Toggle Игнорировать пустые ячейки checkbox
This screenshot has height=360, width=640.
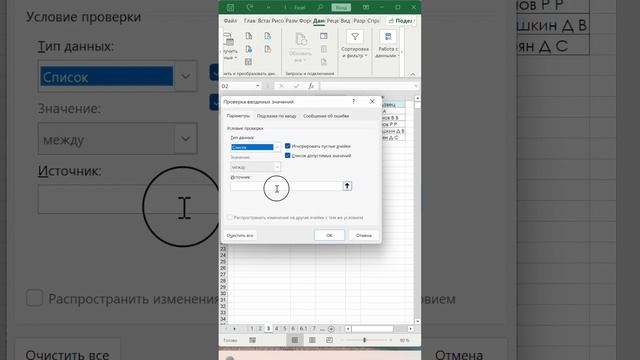click(x=288, y=146)
